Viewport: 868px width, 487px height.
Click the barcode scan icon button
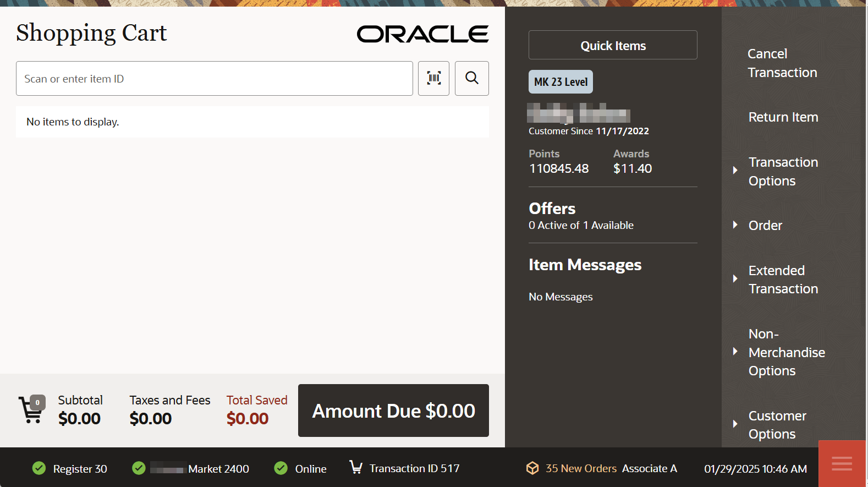point(433,78)
